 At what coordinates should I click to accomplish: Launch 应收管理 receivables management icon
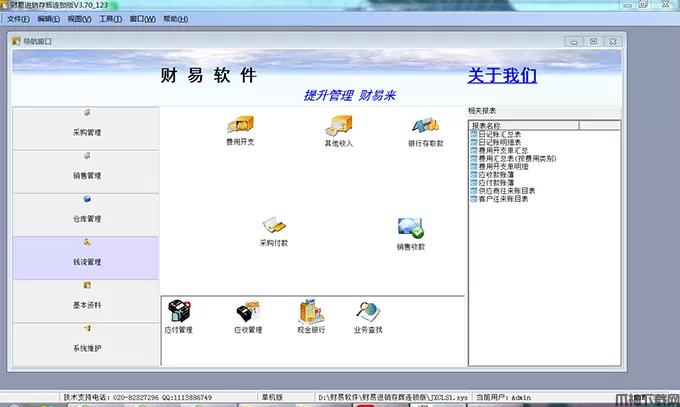point(247,312)
